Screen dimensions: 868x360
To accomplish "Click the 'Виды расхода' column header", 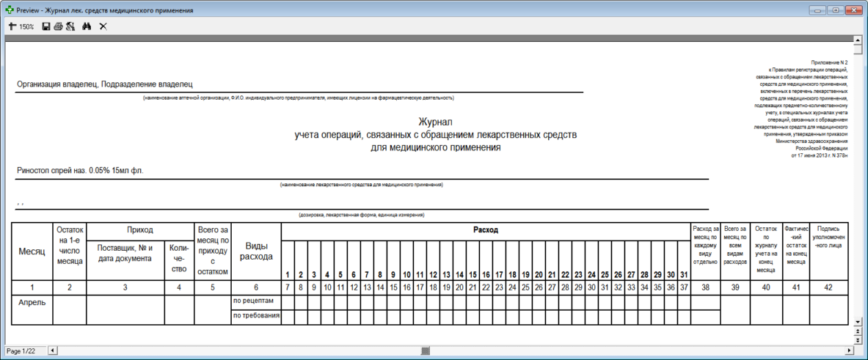I will 255,251.
